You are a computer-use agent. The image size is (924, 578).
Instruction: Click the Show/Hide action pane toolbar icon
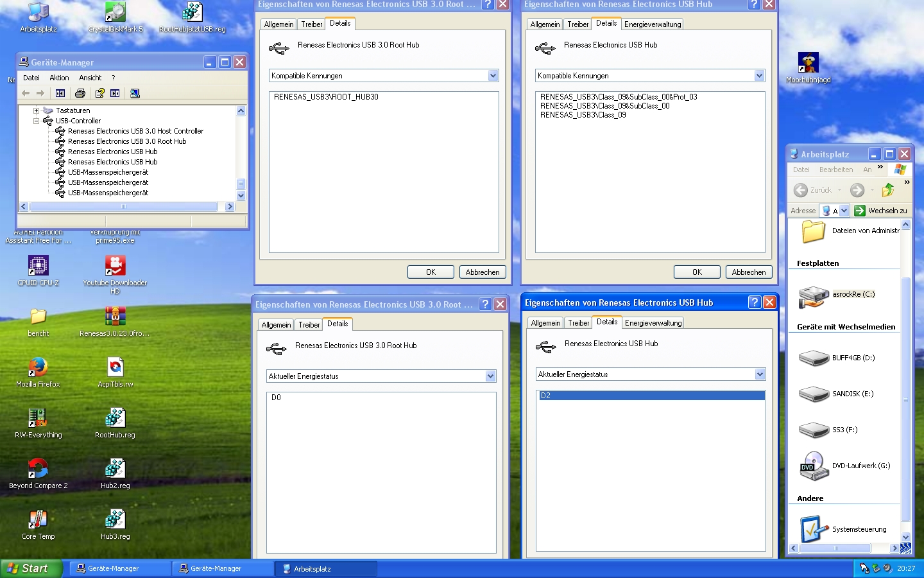[115, 93]
